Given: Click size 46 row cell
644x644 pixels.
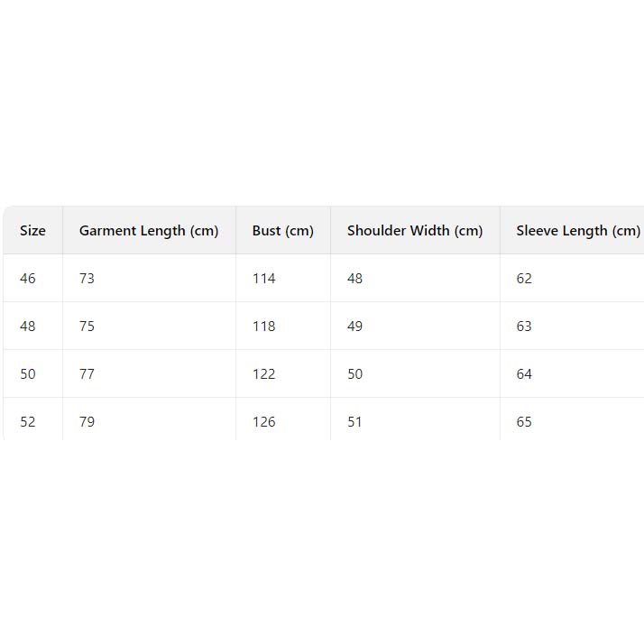Looking at the screenshot, I should tap(28, 279).
